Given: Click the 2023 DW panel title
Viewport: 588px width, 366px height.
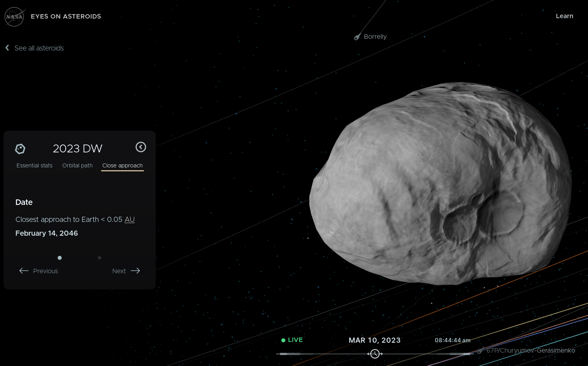Looking at the screenshot, I should 77,148.
